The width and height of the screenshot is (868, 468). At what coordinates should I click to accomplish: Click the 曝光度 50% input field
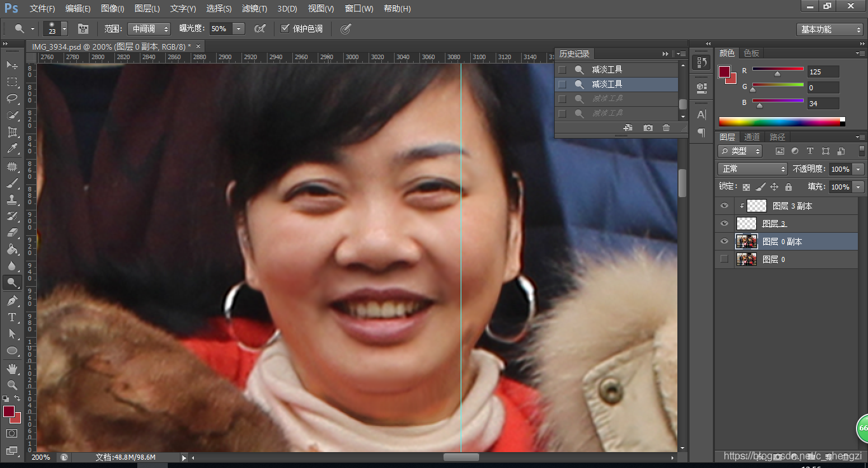(220, 29)
